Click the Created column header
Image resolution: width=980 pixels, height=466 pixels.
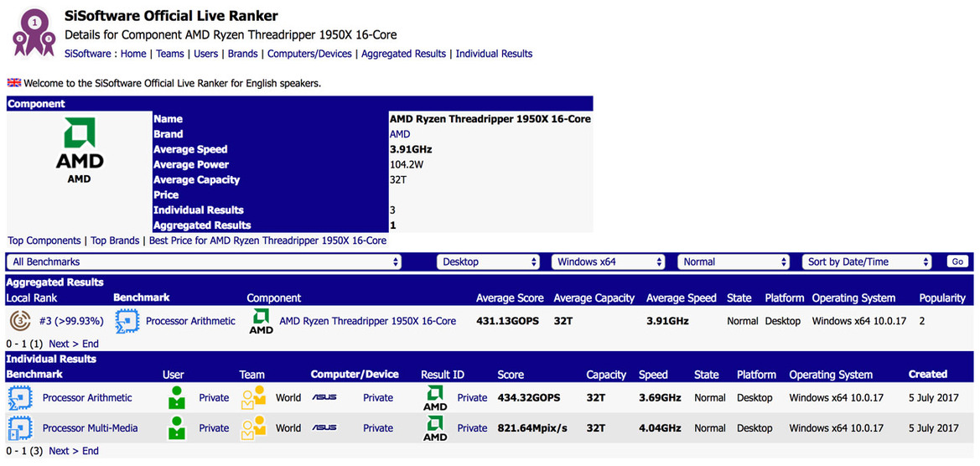coord(927,374)
